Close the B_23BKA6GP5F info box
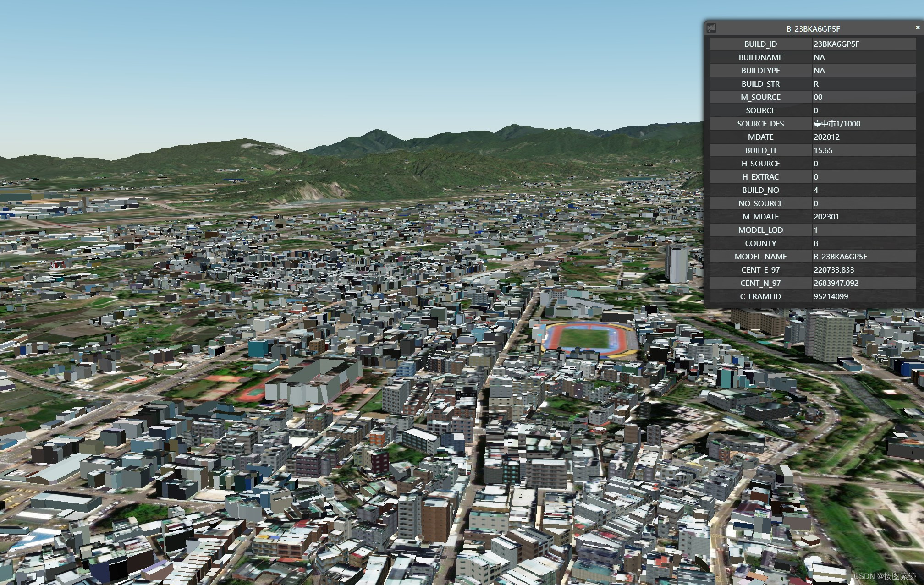924x585 pixels. coord(917,28)
